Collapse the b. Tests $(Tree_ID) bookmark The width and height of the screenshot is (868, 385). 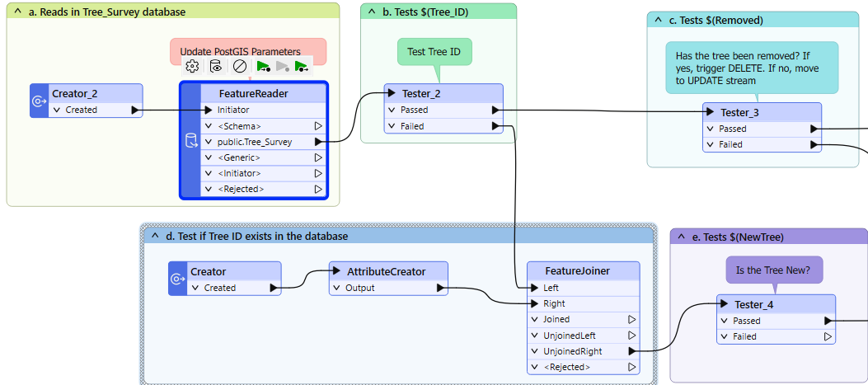tap(370, 12)
